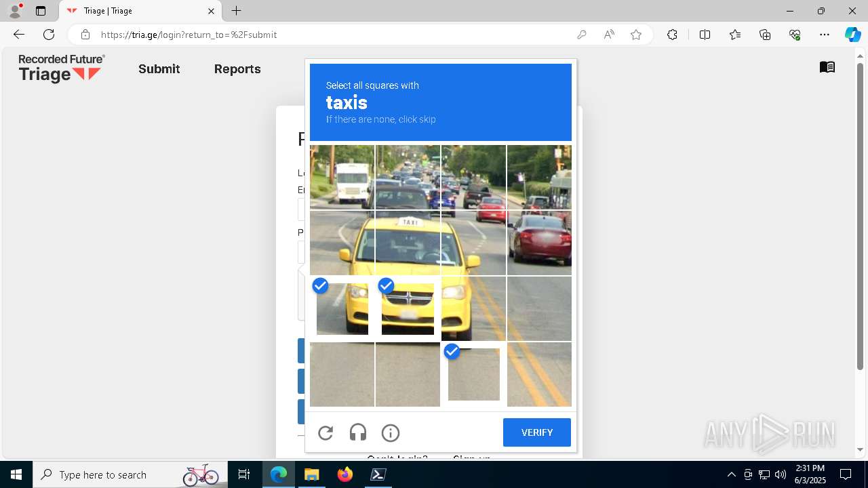Go back using browser back arrow
This screenshot has width=868, height=488.
pyautogui.click(x=19, y=35)
